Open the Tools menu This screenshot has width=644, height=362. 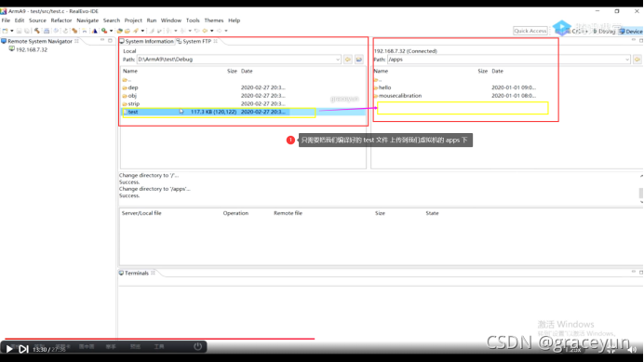(x=193, y=20)
